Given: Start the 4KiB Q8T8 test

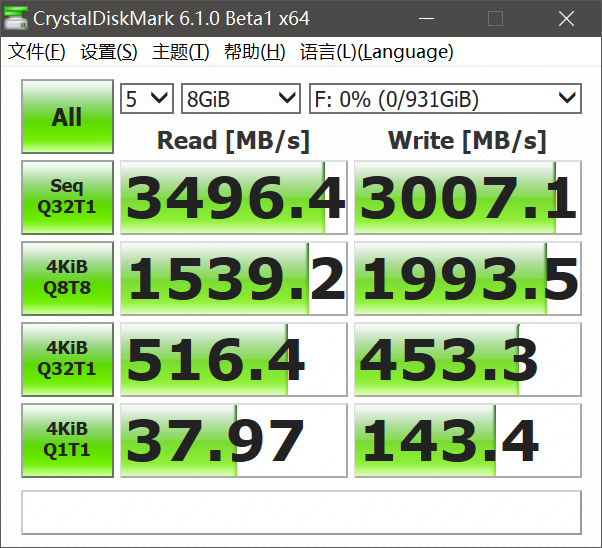Looking at the screenshot, I should 67,278.
